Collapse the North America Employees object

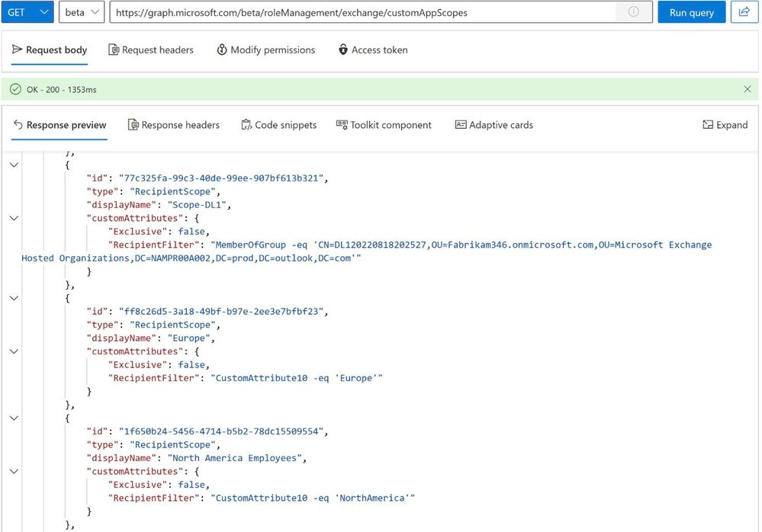tap(14, 418)
